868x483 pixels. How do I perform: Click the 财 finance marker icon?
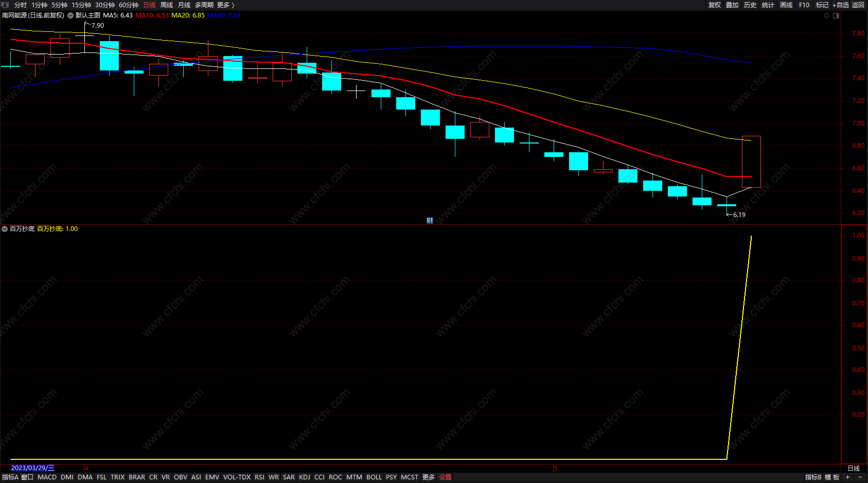click(x=430, y=221)
